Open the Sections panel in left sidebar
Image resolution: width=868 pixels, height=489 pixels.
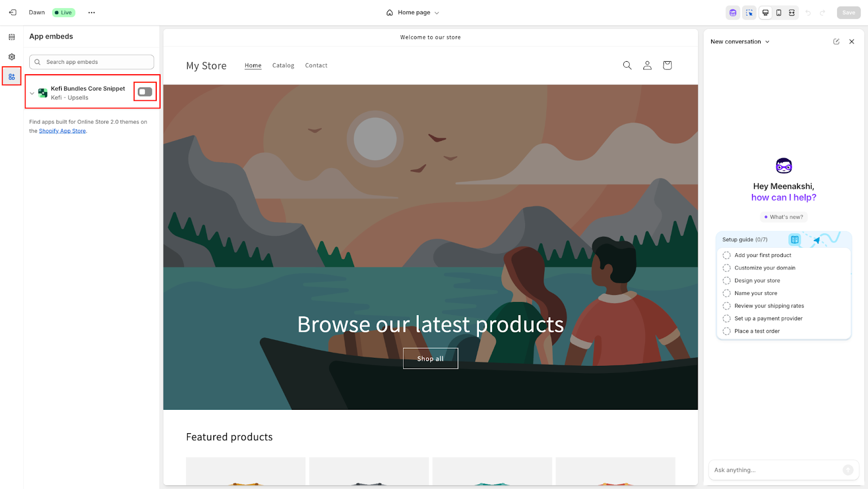tap(12, 37)
